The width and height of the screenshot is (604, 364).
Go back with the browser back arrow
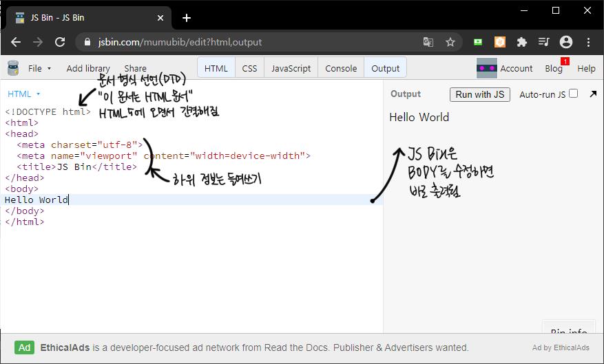[x=16, y=42]
